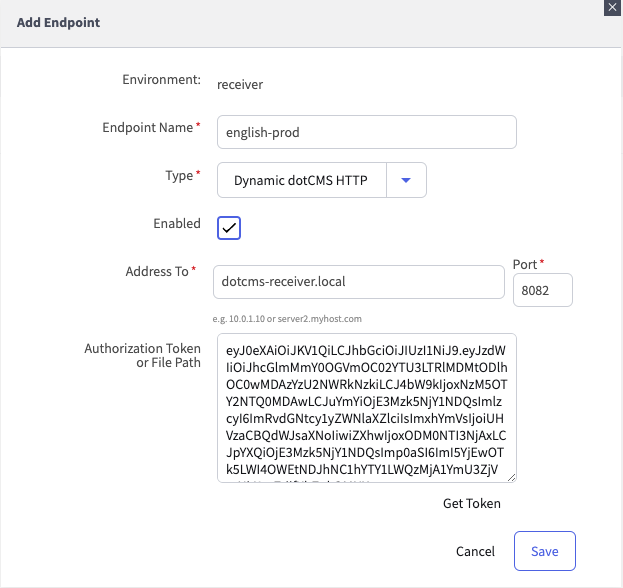Viewport: 623px width, 588px height.
Task: Save the new endpoint
Action: click(x=544, y=551)
